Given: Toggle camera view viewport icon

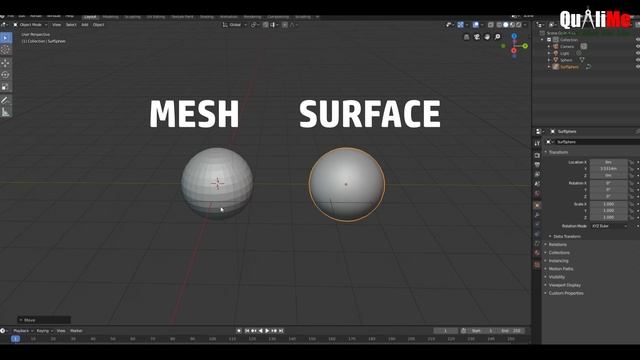Looking at the screenshot, I should tap(477, 37).
